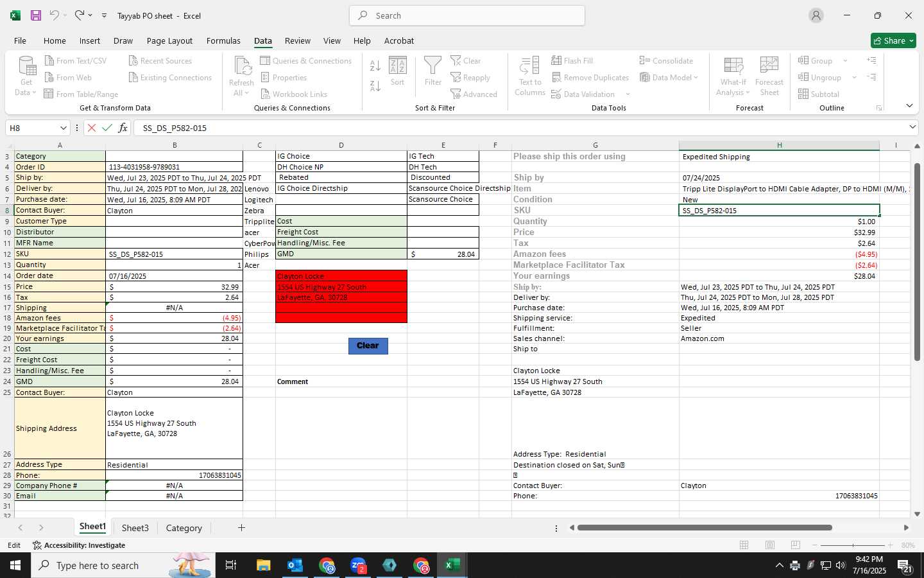This screenshot has height=578, width=924.
Task: Switch to the Home tab
Action: click(x=55, y=40)
